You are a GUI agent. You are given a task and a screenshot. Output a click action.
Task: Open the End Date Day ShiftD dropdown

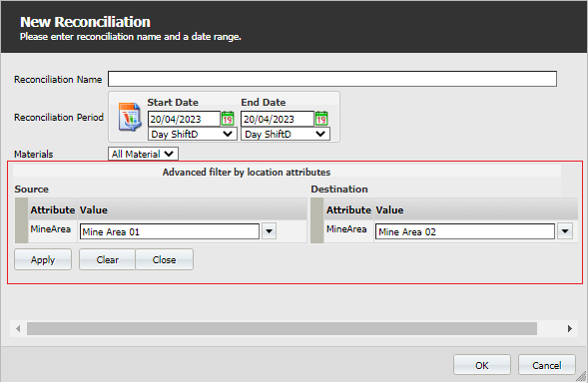[x=286, y=135]
